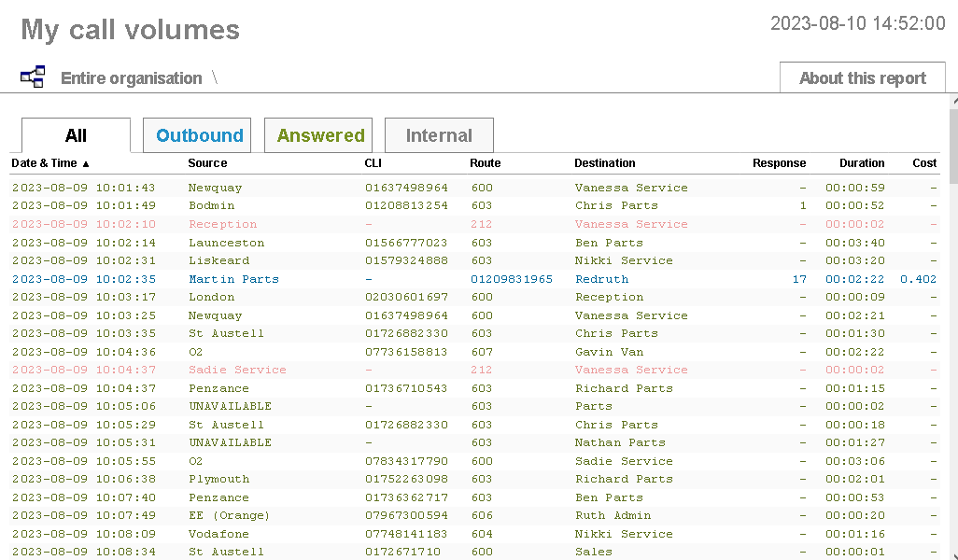Switch to the Answered tab

[x=319, y=135]
